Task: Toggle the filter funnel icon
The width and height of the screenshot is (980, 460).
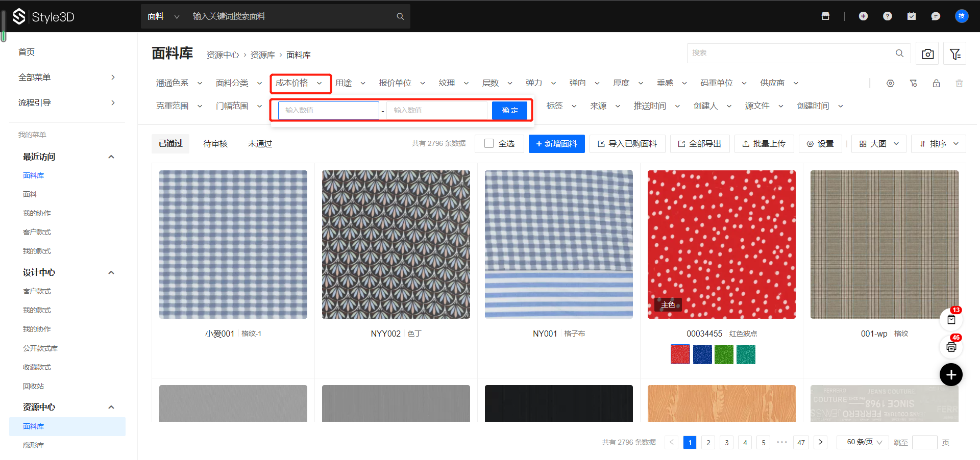Action: tap(955, 54)
